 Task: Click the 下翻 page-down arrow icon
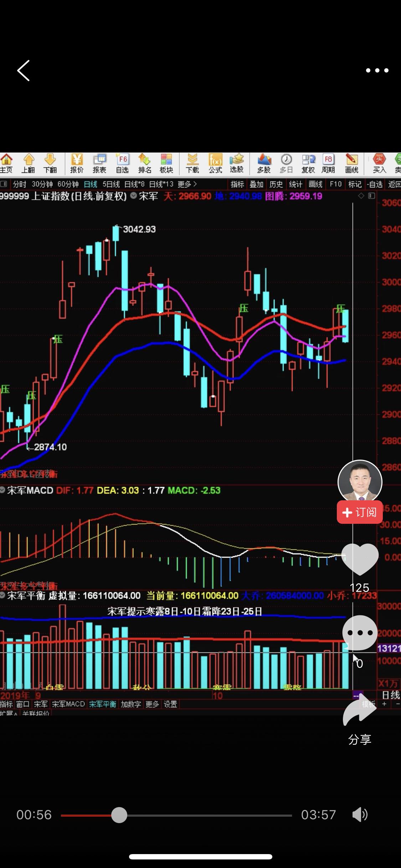click(50, 164)
